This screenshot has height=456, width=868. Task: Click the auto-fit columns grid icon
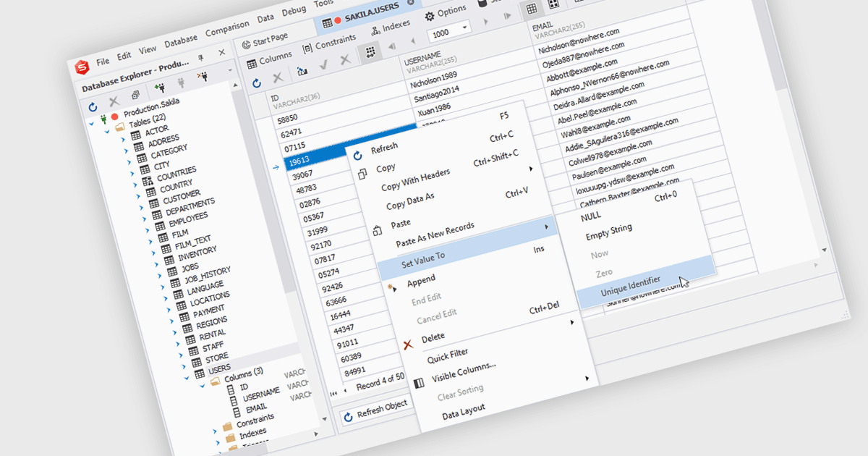(x=370, y=52)
